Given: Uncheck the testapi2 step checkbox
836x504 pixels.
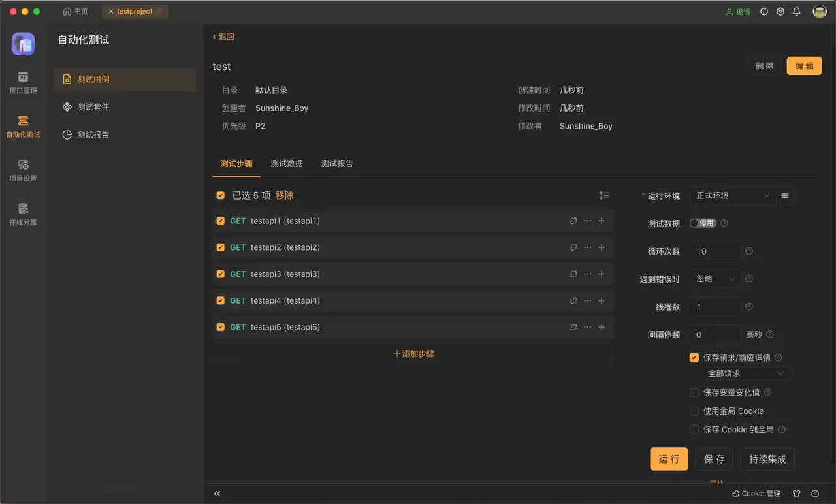Looking at the screenshot, I should 221,247.
